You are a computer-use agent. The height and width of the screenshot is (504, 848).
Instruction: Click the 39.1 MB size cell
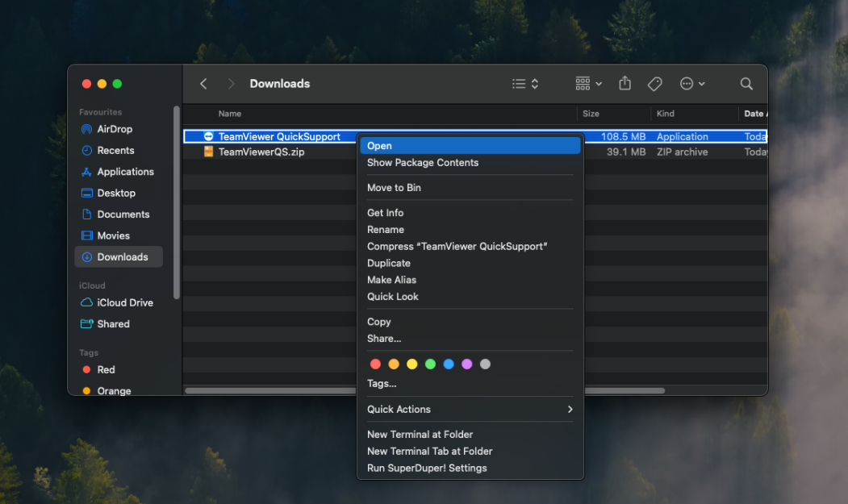point(626,152)
